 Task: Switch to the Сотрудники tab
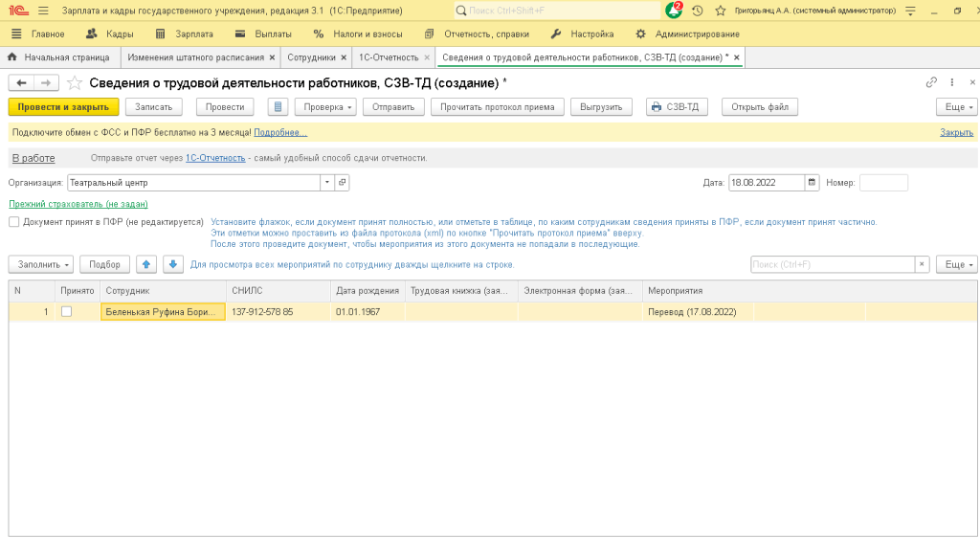(x=312, y=57)
